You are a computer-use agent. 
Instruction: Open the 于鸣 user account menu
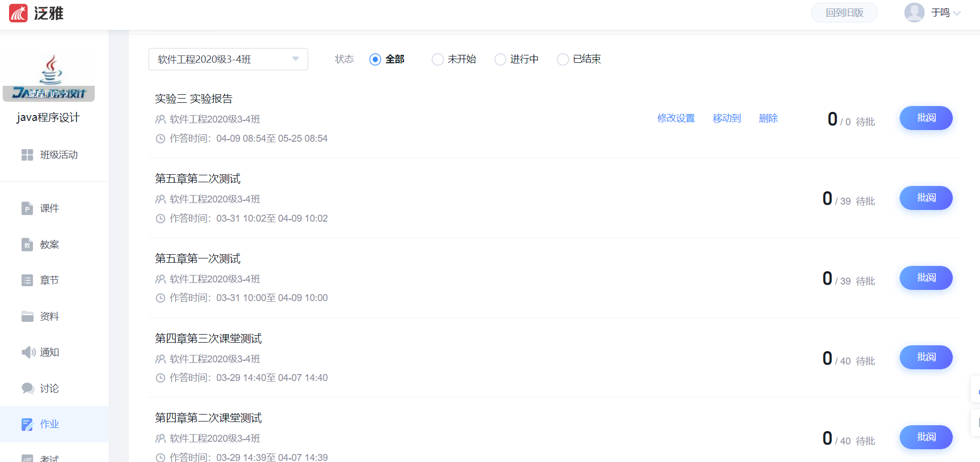pos(933,13)
